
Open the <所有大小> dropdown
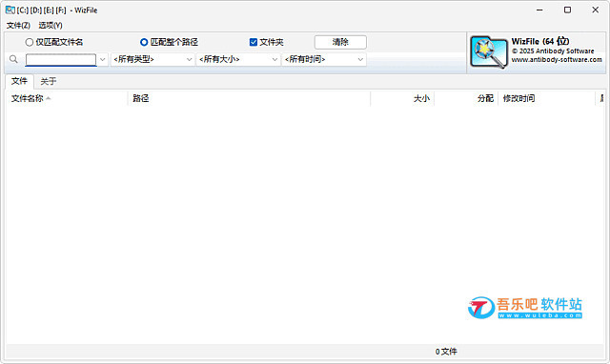pos(238,59)
